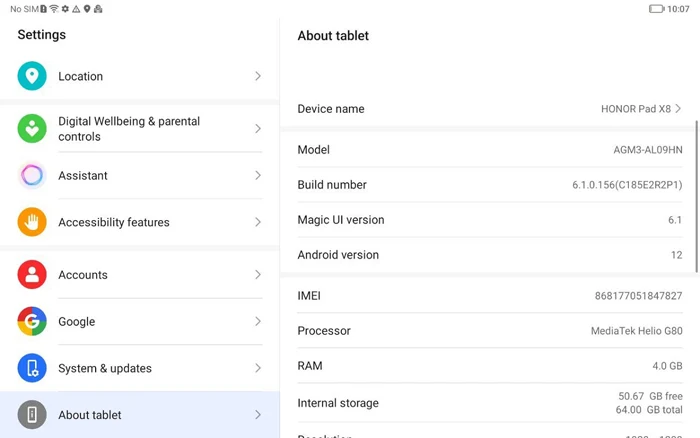This screenshot has height=438, width=700.
Task: Expand the About tablet row chevron
Action: point(258,415)
